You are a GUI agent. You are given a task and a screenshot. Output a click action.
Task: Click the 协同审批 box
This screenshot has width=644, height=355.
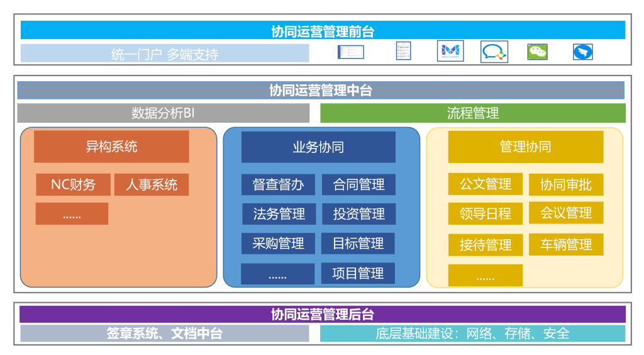tap(566, 184)
